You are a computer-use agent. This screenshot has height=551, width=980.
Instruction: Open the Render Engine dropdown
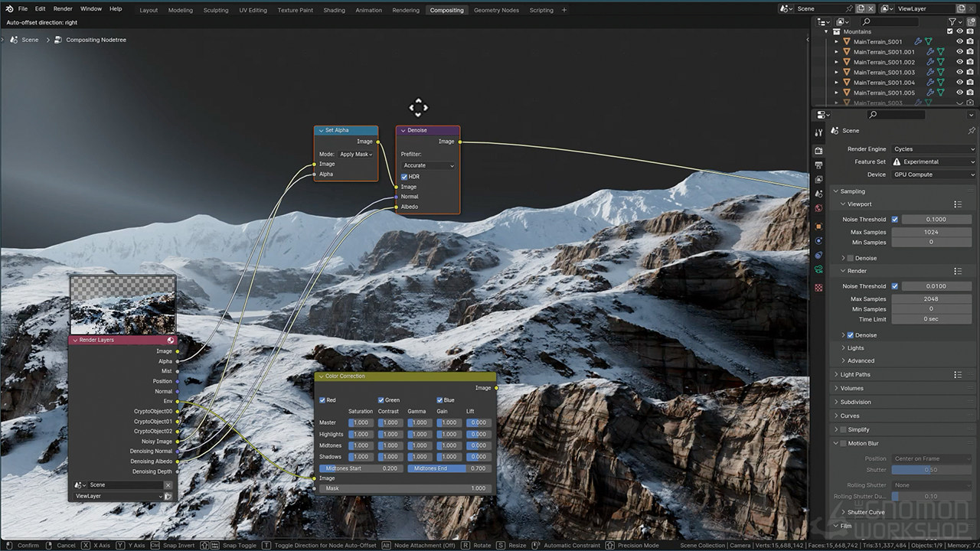[934, 149]
